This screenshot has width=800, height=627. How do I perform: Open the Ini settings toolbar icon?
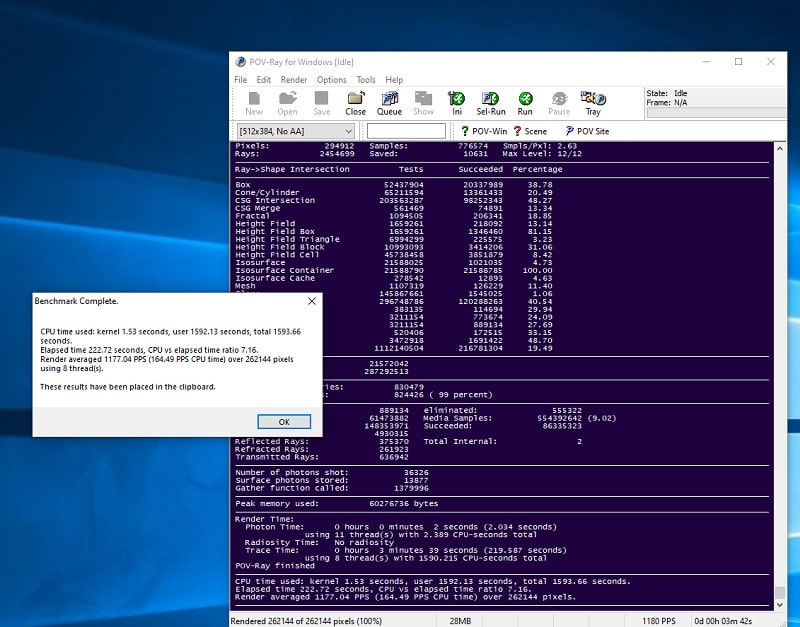click(x=457, y=104)
